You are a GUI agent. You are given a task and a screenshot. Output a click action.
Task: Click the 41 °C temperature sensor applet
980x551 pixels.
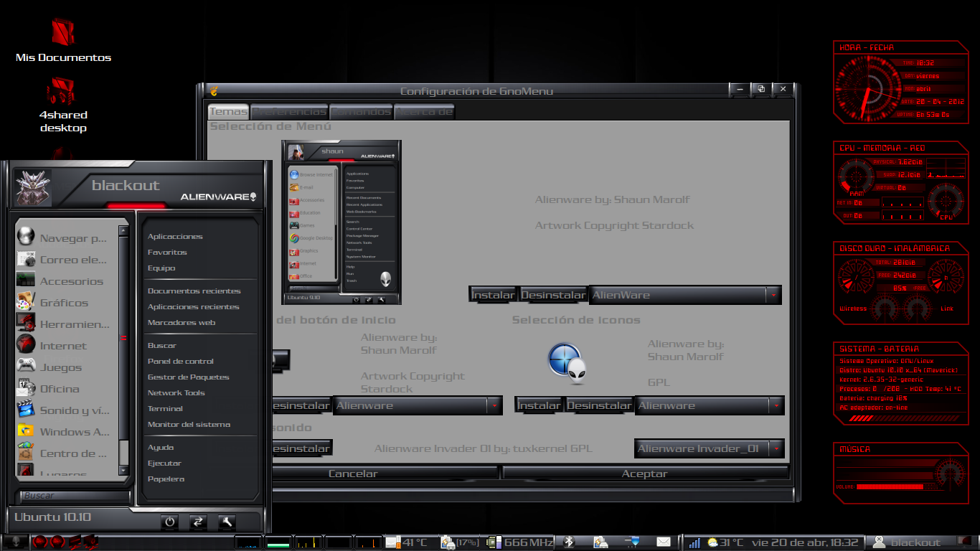click(406, 542)
